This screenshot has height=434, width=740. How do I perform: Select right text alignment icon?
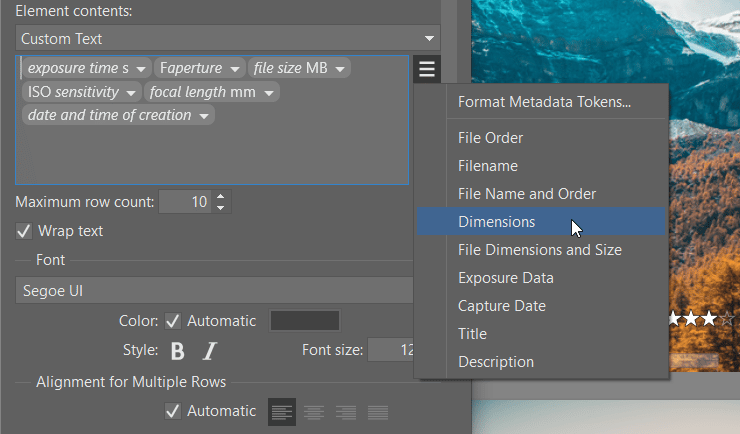click(x=346, y=411)
